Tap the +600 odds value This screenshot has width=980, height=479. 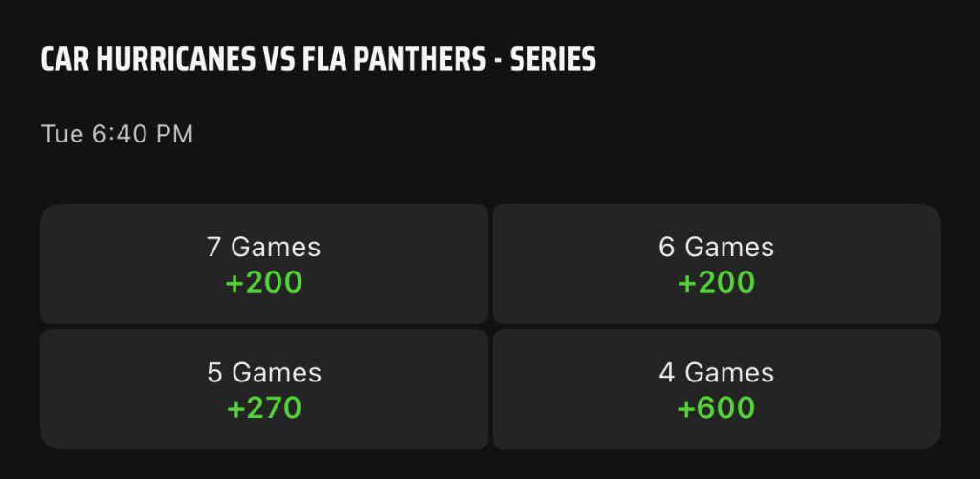coord(716,408)
